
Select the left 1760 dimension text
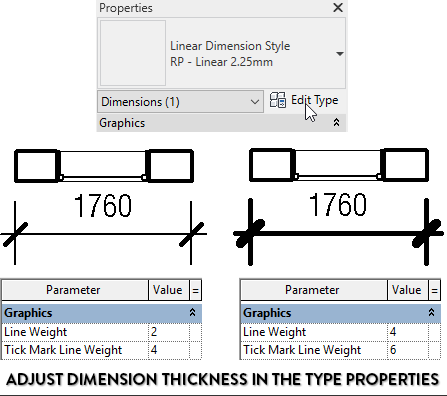pos(103,206)
